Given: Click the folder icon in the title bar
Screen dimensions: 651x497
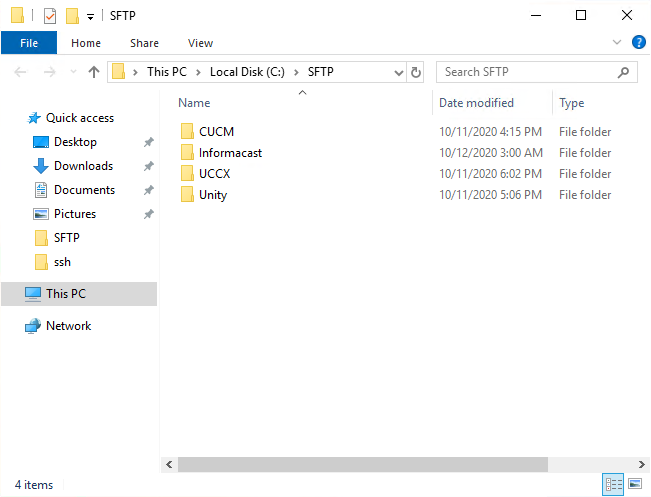Looking at the screenshot, I should point(17,15).
